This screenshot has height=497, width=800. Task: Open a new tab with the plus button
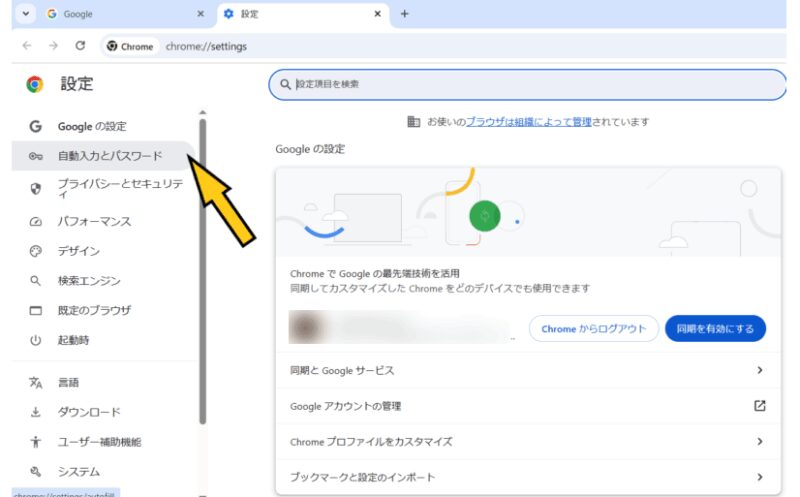click(405, 14)
